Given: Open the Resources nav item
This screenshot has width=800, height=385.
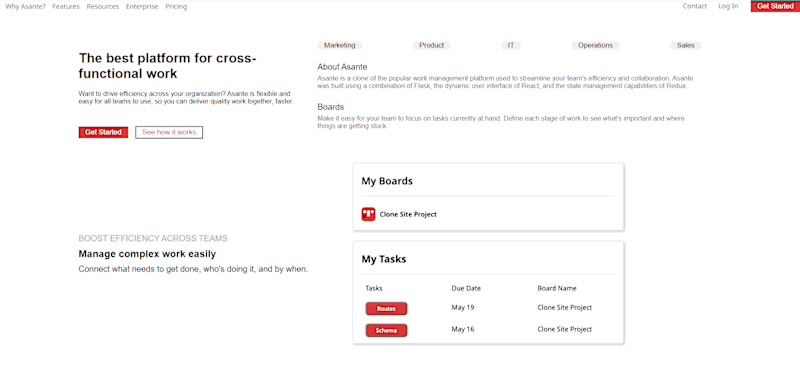Looking at the screenshot, I should pyautogui.click(x=103, y=7).
